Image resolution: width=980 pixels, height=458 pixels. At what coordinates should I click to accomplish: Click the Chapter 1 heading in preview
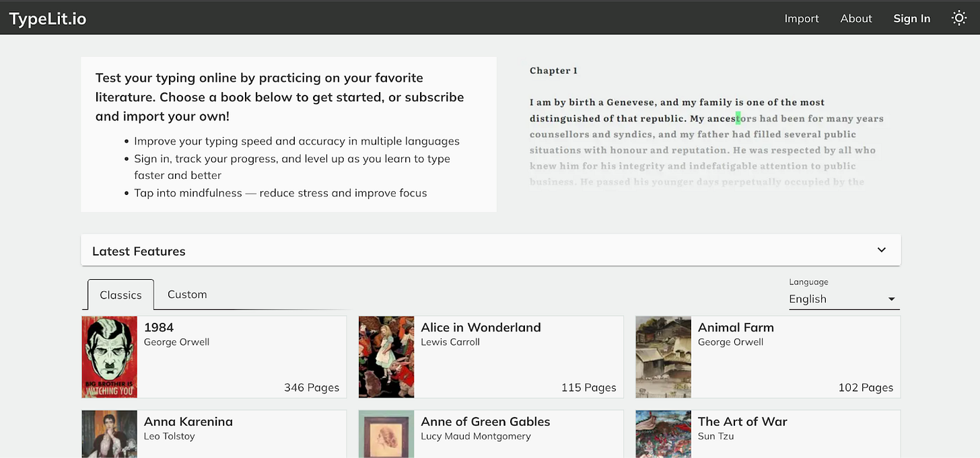click(553, 71)
